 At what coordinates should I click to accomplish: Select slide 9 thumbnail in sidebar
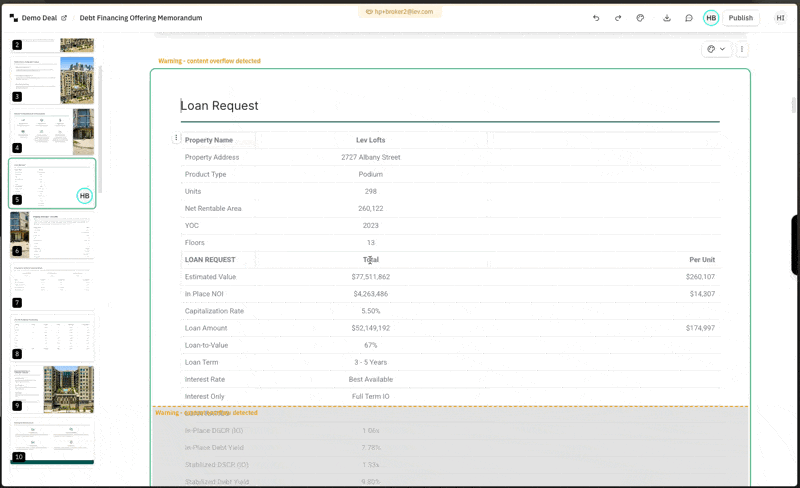(52, 388)
